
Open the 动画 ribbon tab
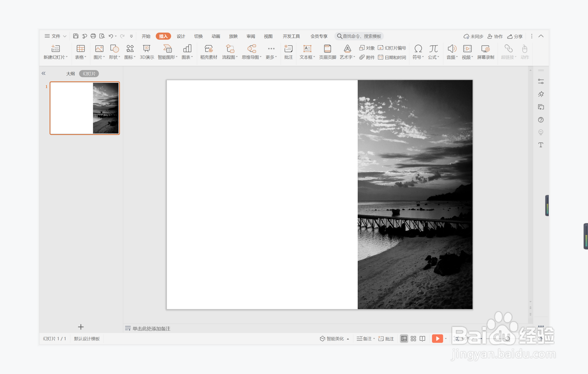point(216,36)
